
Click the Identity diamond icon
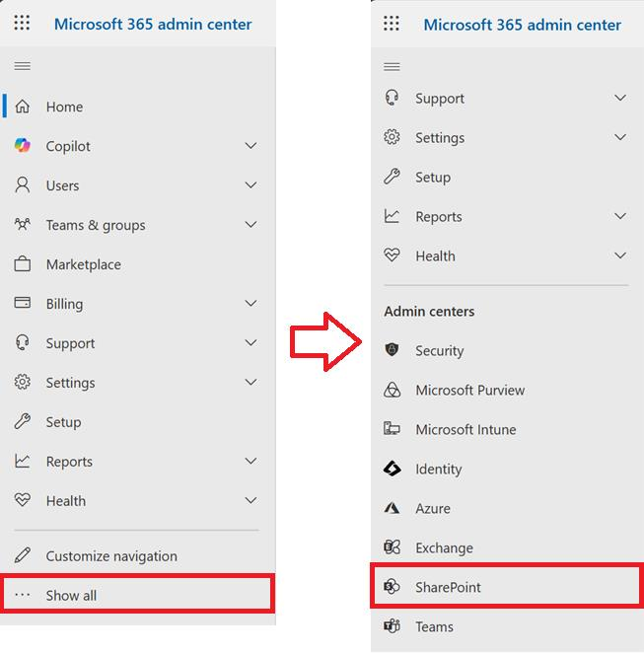coord(393,469)
